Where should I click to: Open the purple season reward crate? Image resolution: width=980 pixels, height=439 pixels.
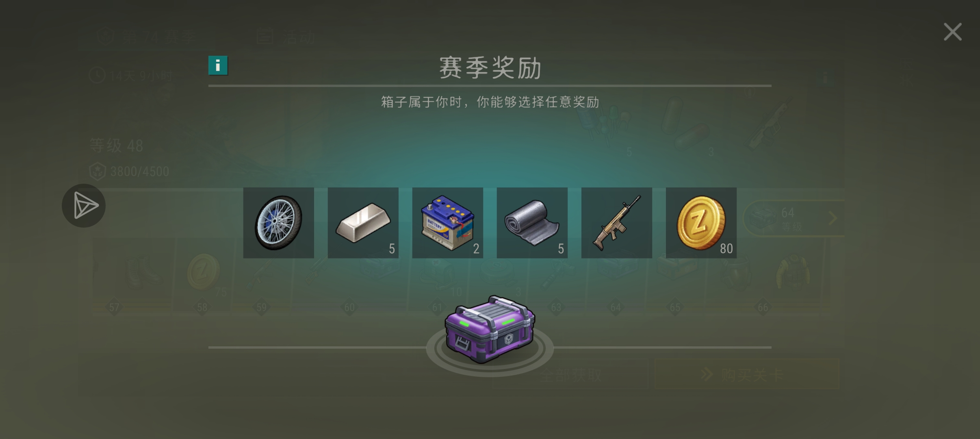tap(490, 329)
